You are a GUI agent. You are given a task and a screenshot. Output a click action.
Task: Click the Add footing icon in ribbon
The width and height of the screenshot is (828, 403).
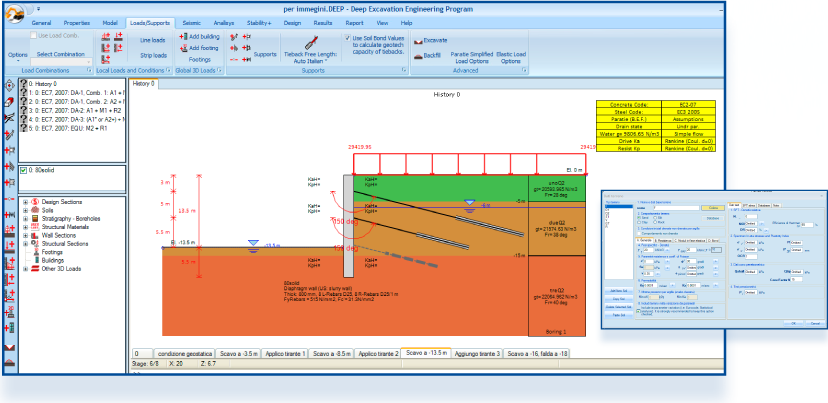click(x=183, y=48)
